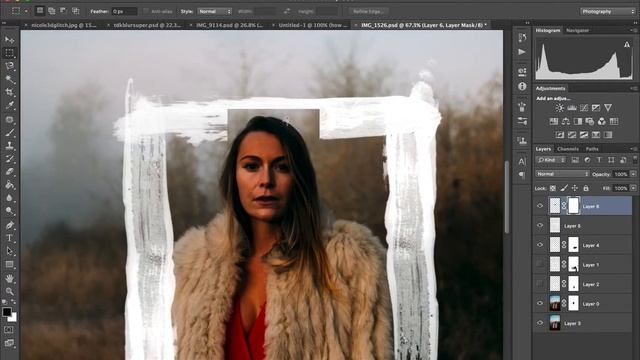Screen dimensions: 640x360
Task: Open the Fill slider arrow
Action: (x=633, y=188)
